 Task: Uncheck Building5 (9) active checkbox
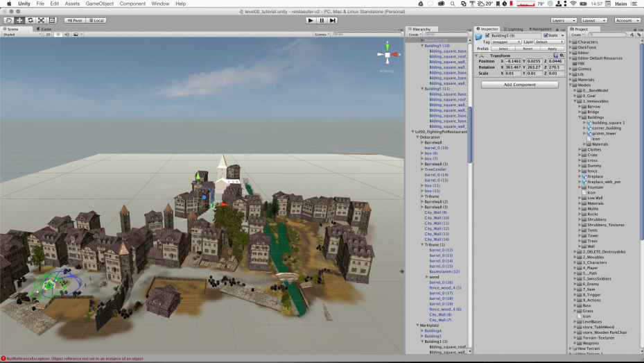(487, 35)
